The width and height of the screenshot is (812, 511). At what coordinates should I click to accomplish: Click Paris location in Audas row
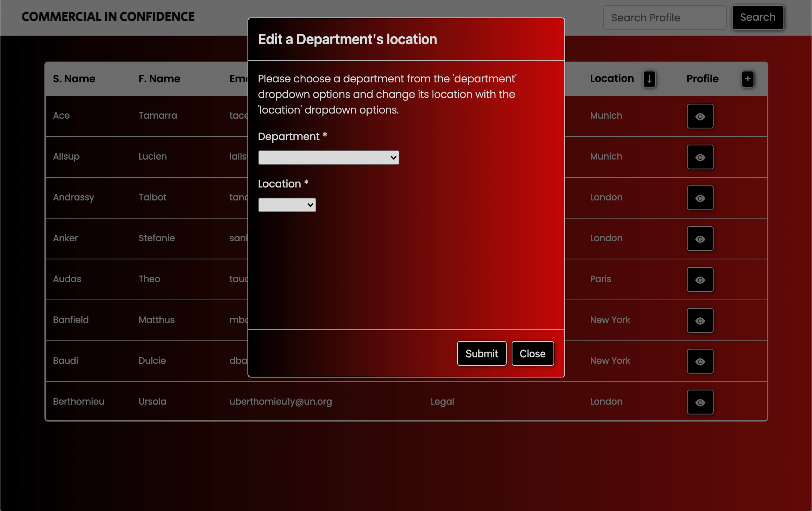coord(601,279)
